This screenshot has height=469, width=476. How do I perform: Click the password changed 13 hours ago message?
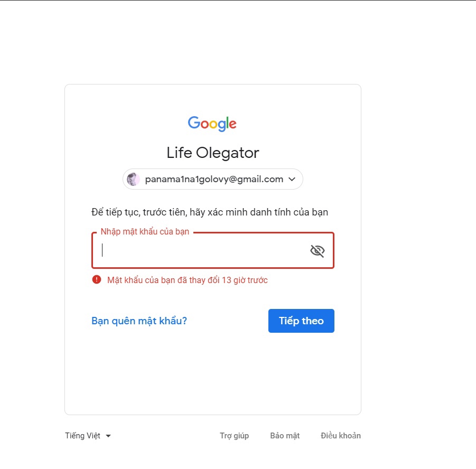pos(187,280)
